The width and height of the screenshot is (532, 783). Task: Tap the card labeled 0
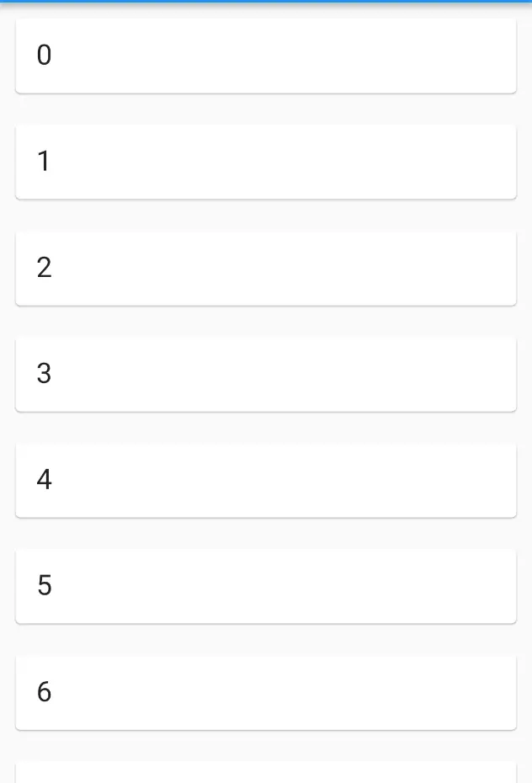[266, 56]
